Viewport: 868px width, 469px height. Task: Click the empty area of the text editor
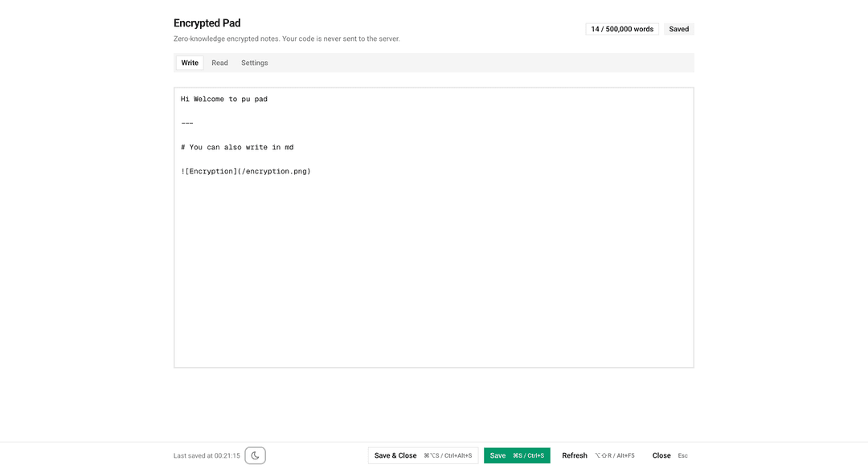[434, 273]
